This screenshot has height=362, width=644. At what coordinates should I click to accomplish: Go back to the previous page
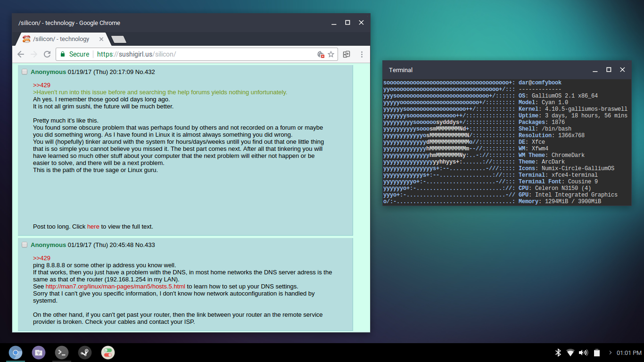click(x=21, y=54)
